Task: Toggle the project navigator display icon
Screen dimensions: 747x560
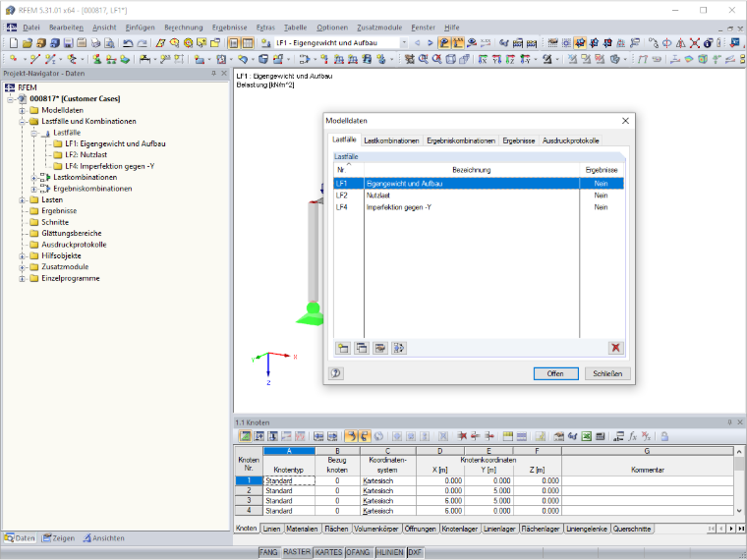Action: [x=234, y=43]
